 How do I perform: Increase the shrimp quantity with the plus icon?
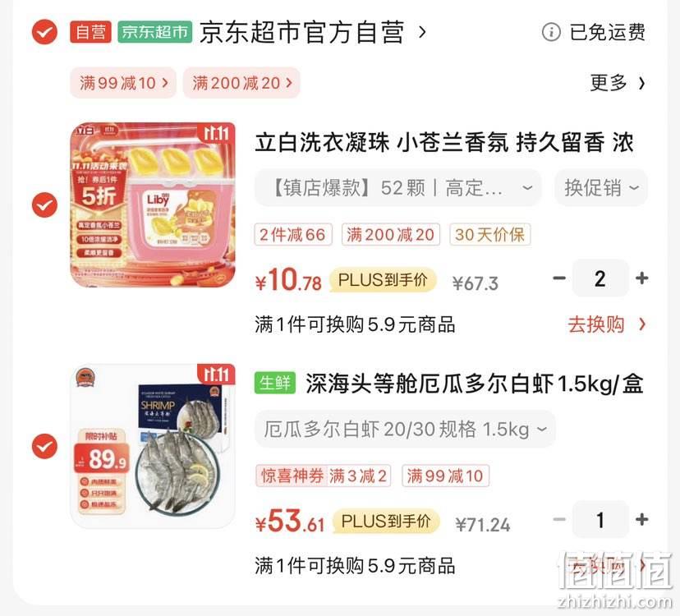tap(642, 519)
